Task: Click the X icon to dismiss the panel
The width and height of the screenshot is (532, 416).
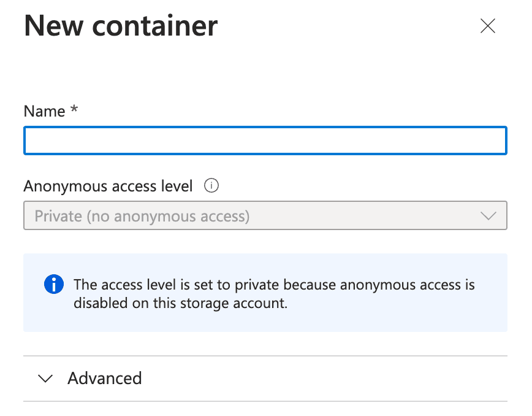Action: pos(487,26)
